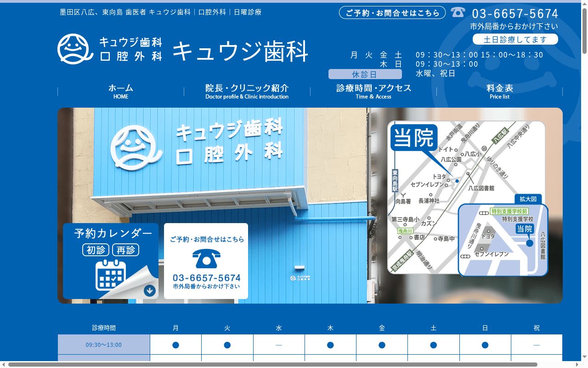Click the 09:30〜13:00 row header in timetable
This screenshot has height=368, width=588.
point(104,345)
